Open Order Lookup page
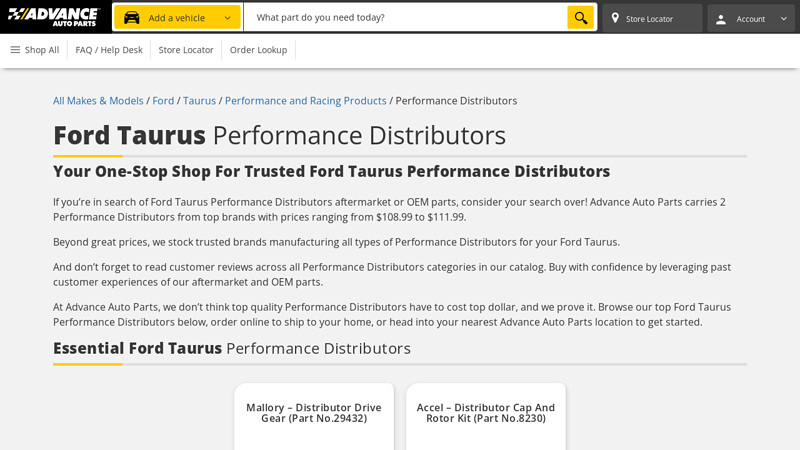The width and height of the screenshot is (800, 450). 258,50
